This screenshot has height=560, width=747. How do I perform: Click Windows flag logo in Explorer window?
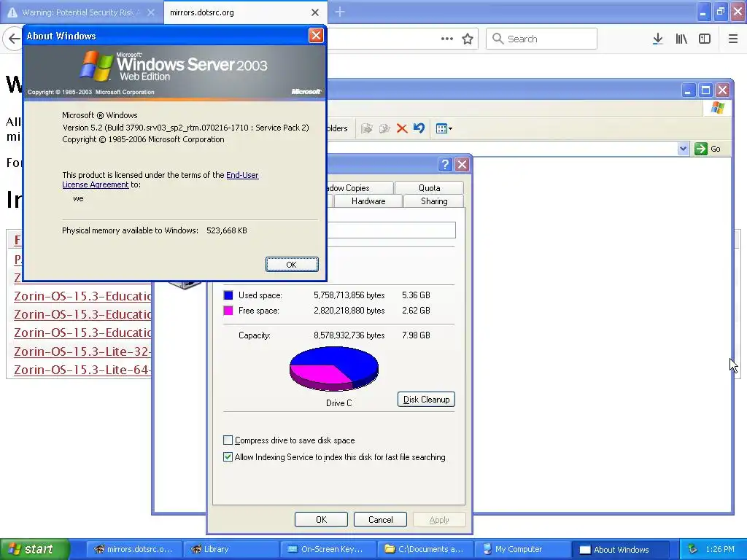718,108
